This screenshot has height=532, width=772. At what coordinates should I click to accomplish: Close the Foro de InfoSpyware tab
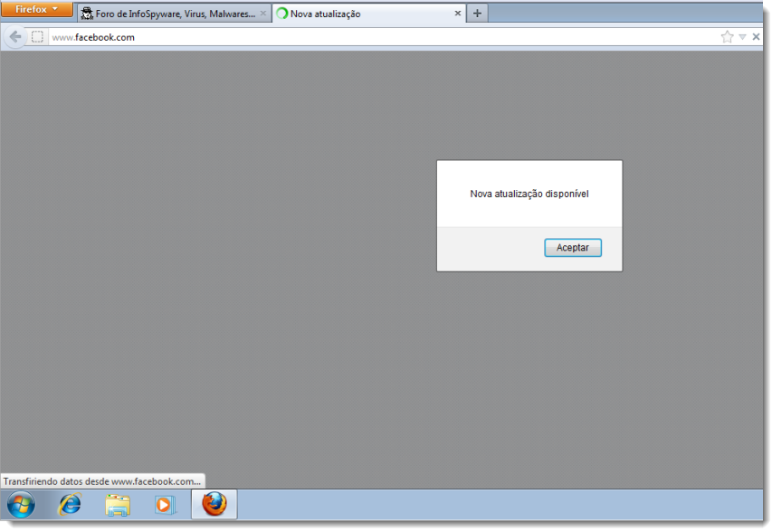coord(262,14)
